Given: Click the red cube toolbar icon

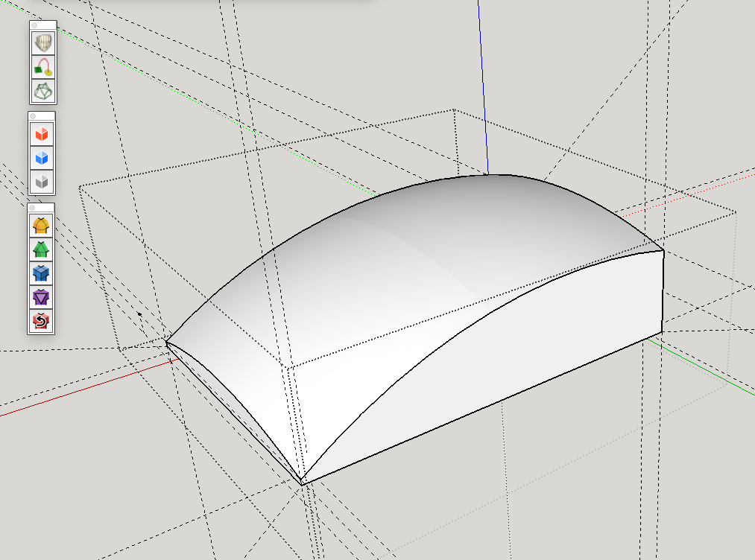Looking at the screenshot, I should (42, 134).
